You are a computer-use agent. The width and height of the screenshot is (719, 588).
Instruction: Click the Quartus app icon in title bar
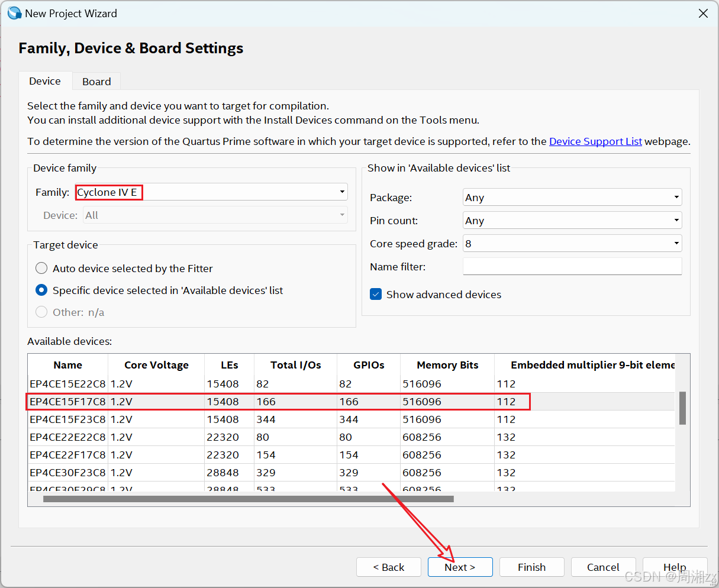pyautogui.click(x=14, y=13)
